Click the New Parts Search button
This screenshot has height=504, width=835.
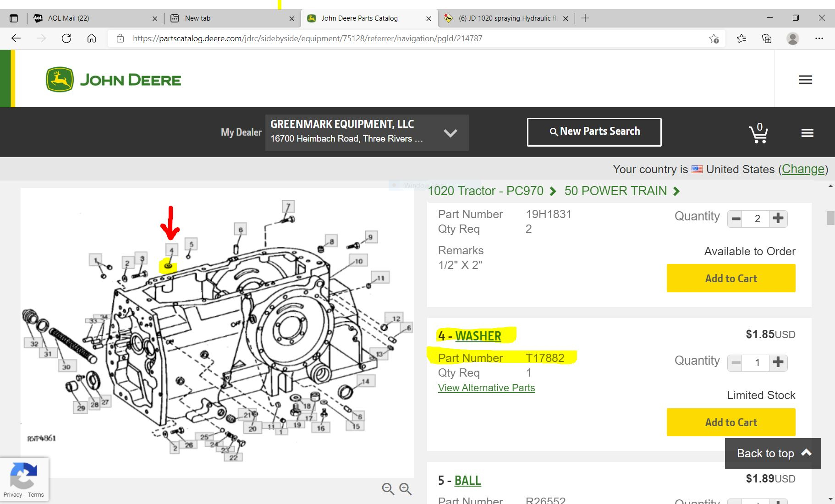tap(594, 132)
